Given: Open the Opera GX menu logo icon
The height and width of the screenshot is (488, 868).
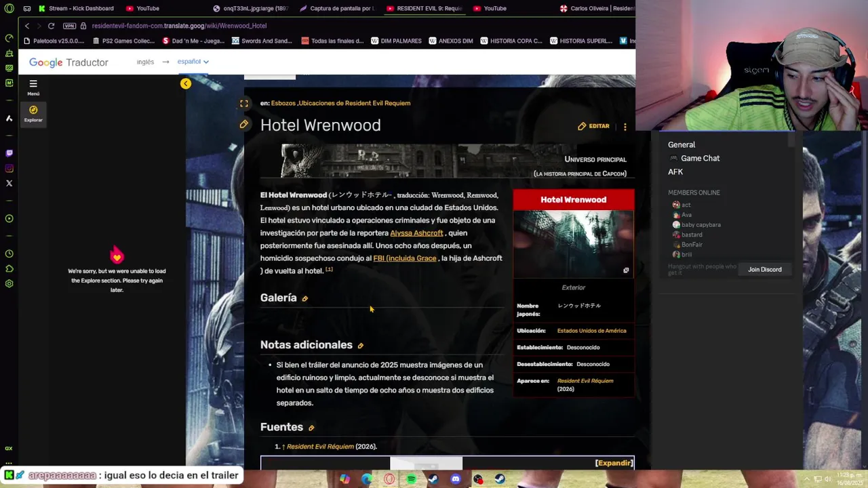Looking at the screenshot, I should coord(9,8).
